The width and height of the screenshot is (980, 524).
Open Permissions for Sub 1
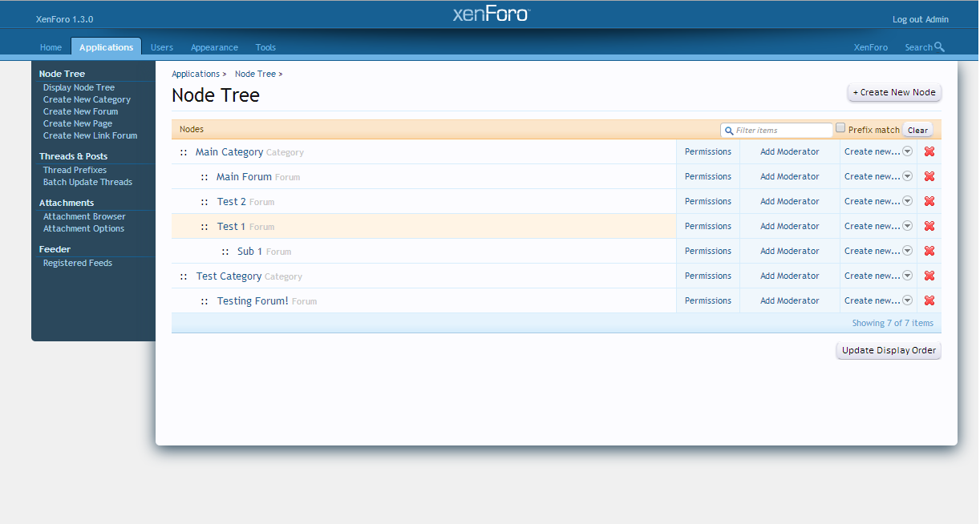pos(708,251)
